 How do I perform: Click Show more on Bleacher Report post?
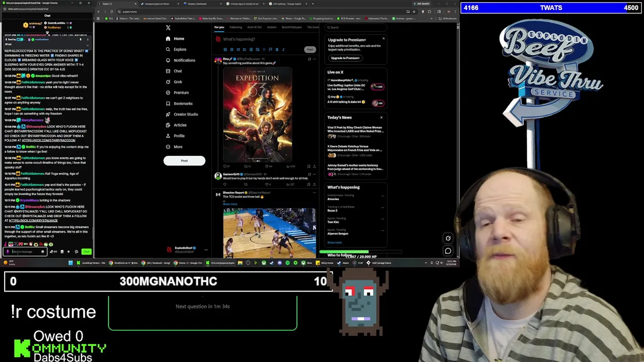pos(230,204)
